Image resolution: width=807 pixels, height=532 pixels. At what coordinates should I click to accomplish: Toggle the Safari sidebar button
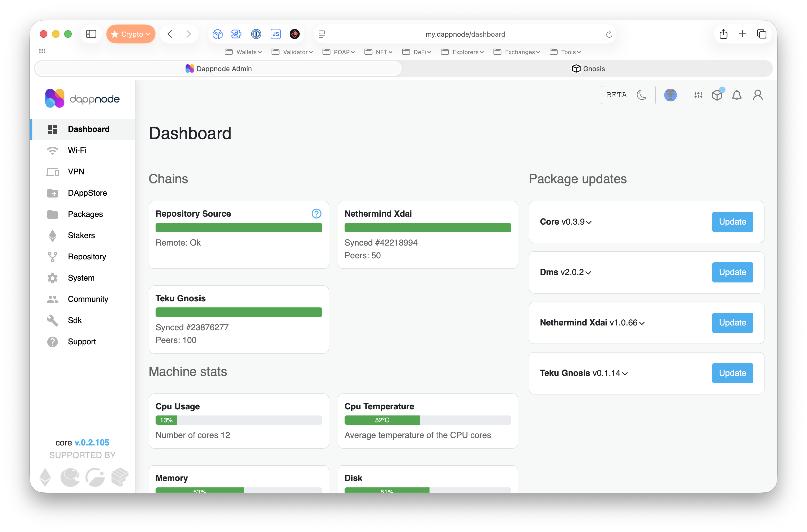point(91,34)
